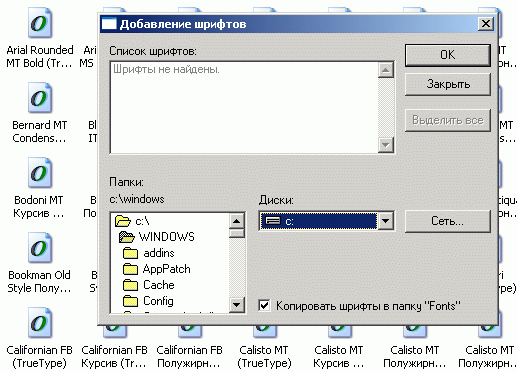
Task: Click the c: drive icon in Диски
Action: tap(273, 221)
